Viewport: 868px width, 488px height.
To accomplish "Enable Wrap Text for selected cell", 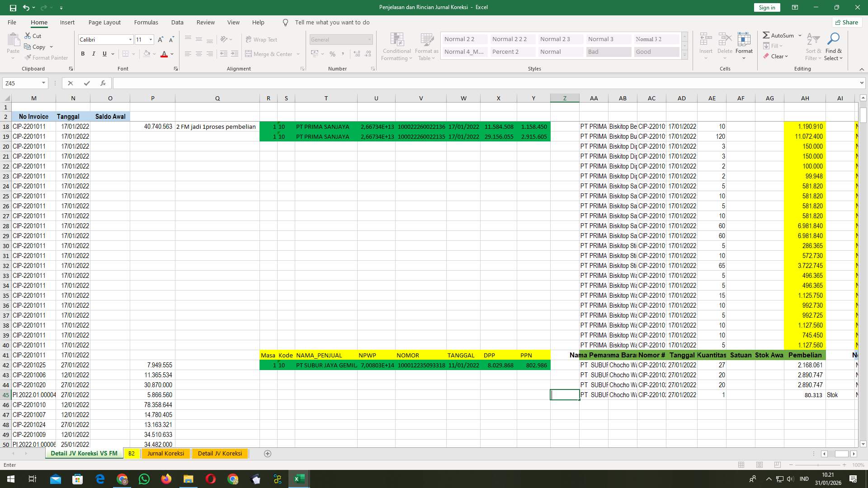I will pyautogui.click(x=262, y=39).
